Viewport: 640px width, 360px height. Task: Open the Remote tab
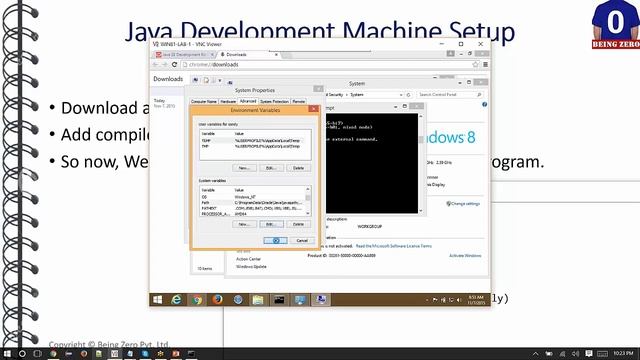pyautogui.click(x=298, y=101)
